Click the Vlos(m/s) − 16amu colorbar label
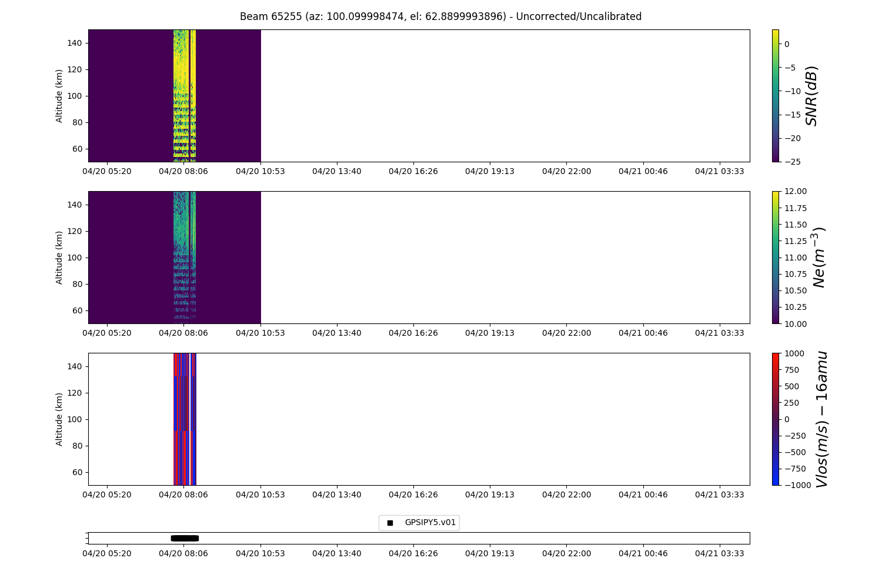The width and height of the screenshot is (882, 588). 821,419
